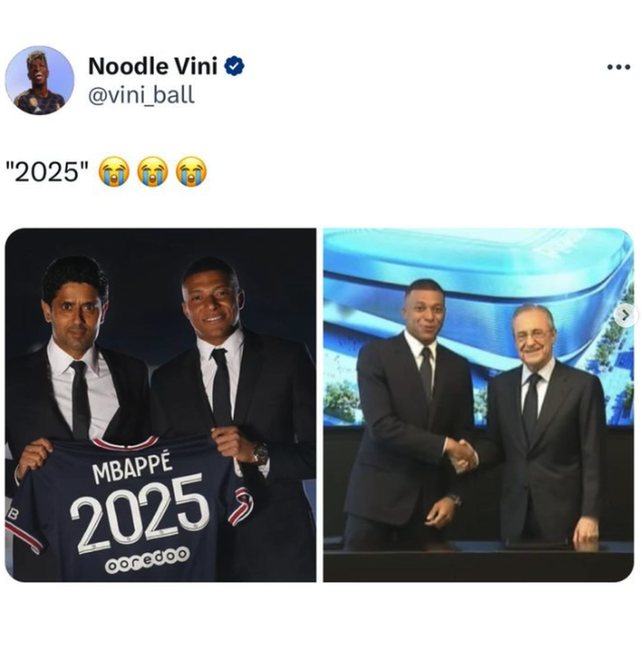Click the middle crying emoji
Screen dimensions: 644x658
point(153,172)
